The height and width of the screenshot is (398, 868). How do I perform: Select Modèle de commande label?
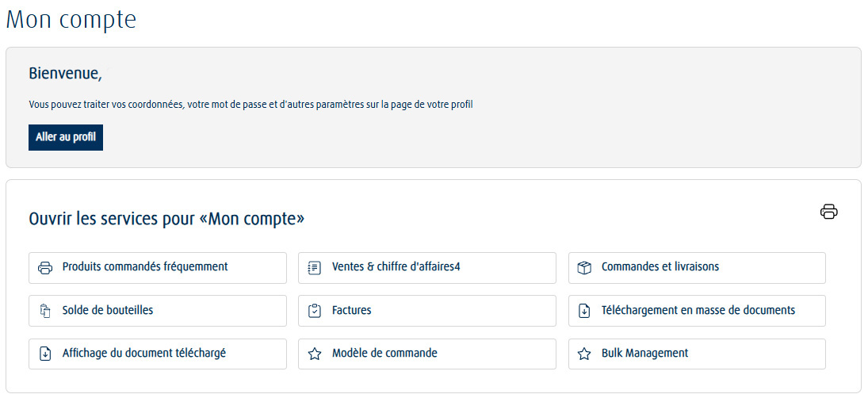(x=384, y=353)
